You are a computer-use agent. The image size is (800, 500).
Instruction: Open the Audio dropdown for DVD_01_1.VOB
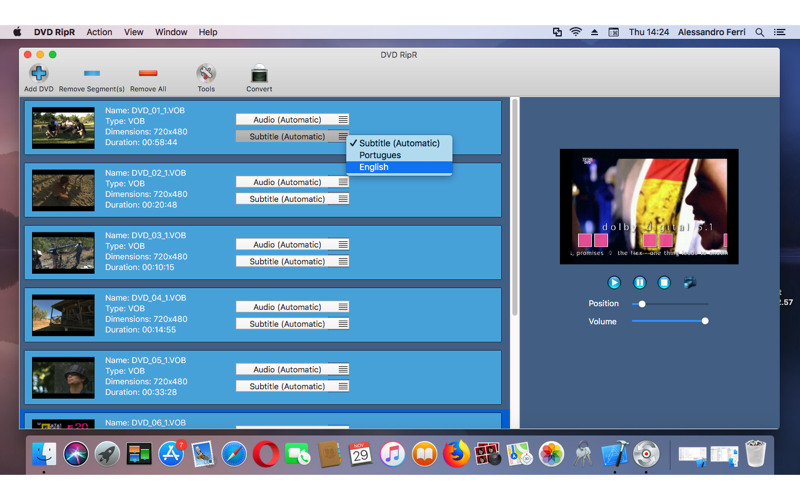pyautogui.click(x=292, y=120)
